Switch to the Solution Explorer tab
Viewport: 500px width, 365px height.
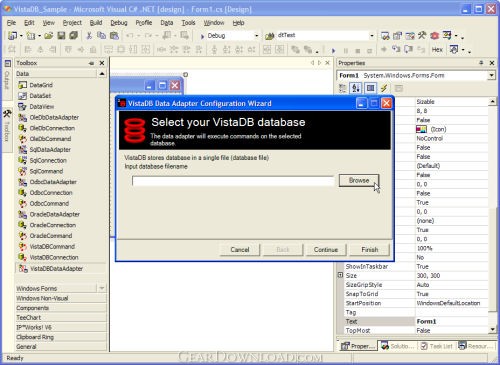pos(397,346)
